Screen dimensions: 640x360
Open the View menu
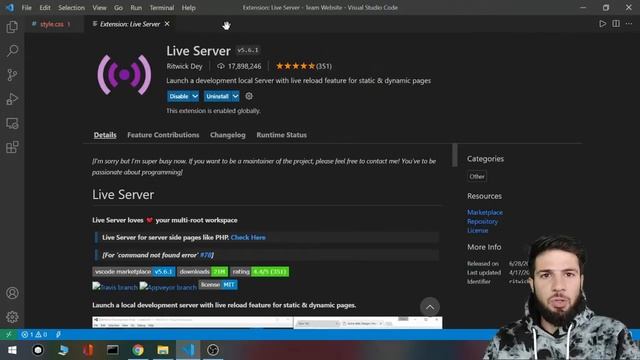pos(99,8)
